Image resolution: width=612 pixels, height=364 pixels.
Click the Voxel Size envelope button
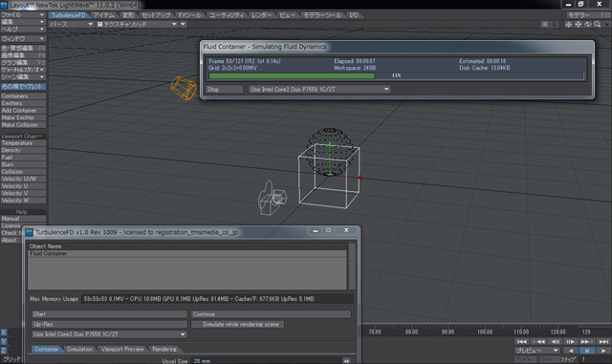(x=346, y=361)
